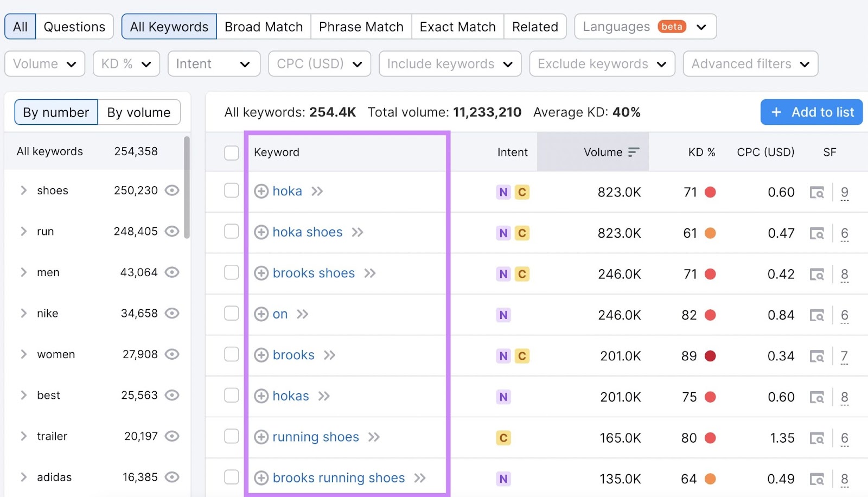Hide the "nike" keyword group with the eye icon
868x497 pixels.
point(171,313)
